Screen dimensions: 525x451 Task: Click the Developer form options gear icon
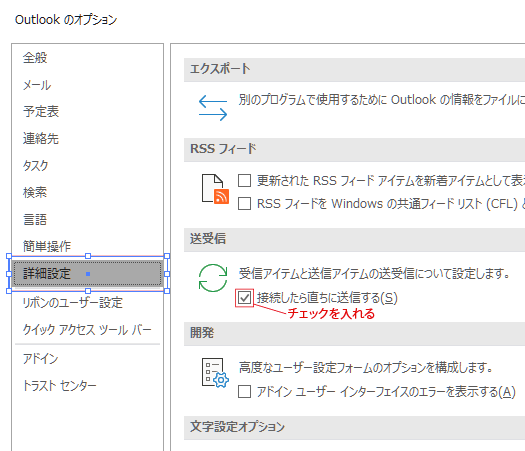coord(215,373)
